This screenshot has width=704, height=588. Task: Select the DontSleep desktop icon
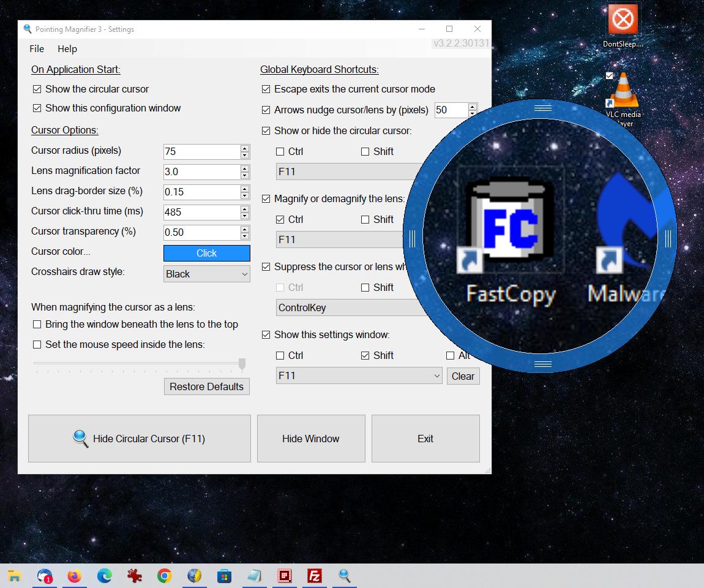(x=623, y=26)
